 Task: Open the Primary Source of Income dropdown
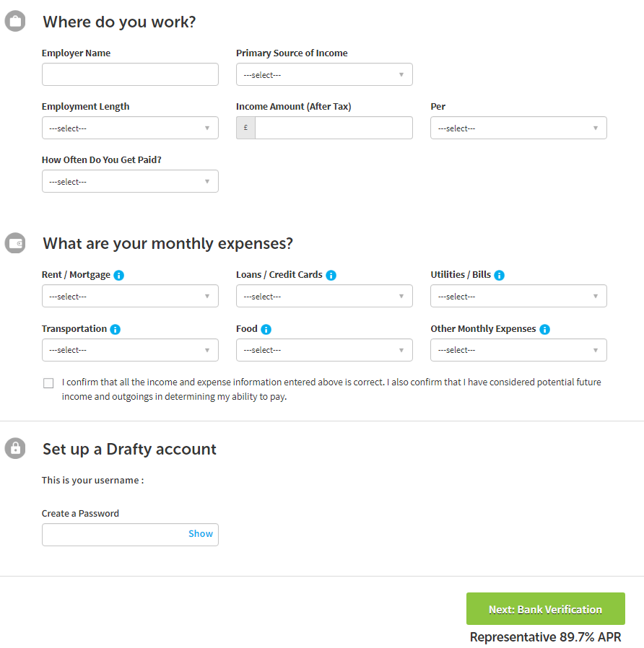pos(324,74)
